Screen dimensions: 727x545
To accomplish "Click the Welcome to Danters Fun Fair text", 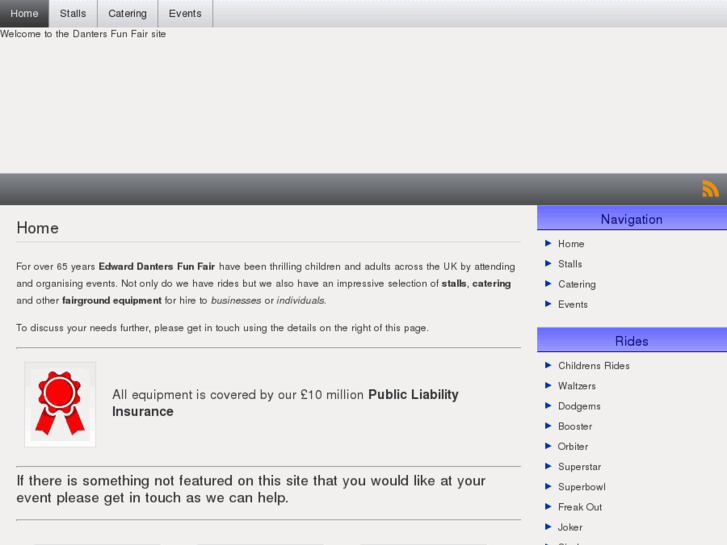I will [x=83, y=34].
